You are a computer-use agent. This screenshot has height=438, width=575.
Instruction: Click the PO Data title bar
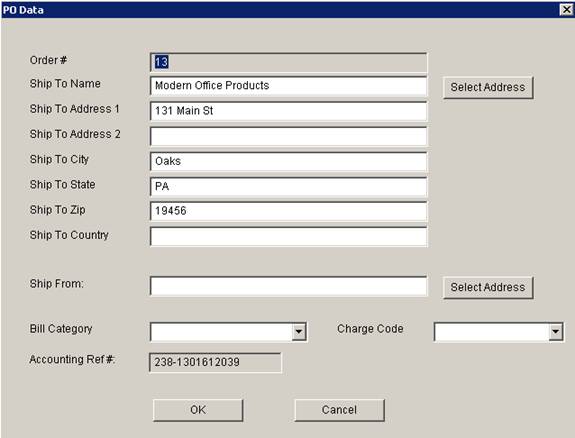click(x=279, y=10)
